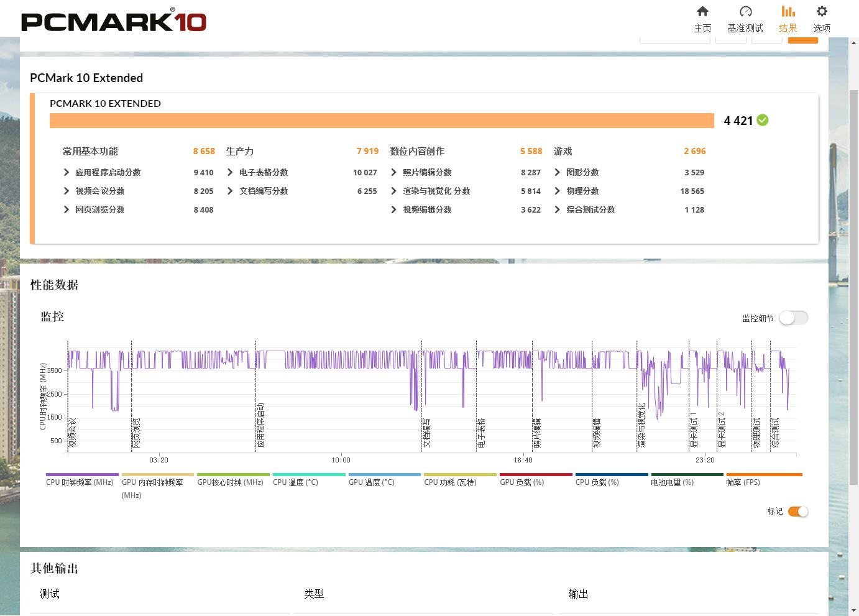This screenshot has height=616, width=859.
Task: Expand 视频编辑分数 row
Action: point(393,209)
